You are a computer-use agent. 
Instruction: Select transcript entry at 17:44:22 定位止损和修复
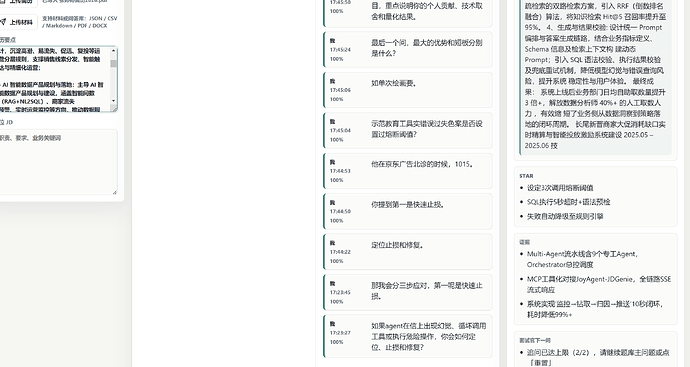(408, 252)
